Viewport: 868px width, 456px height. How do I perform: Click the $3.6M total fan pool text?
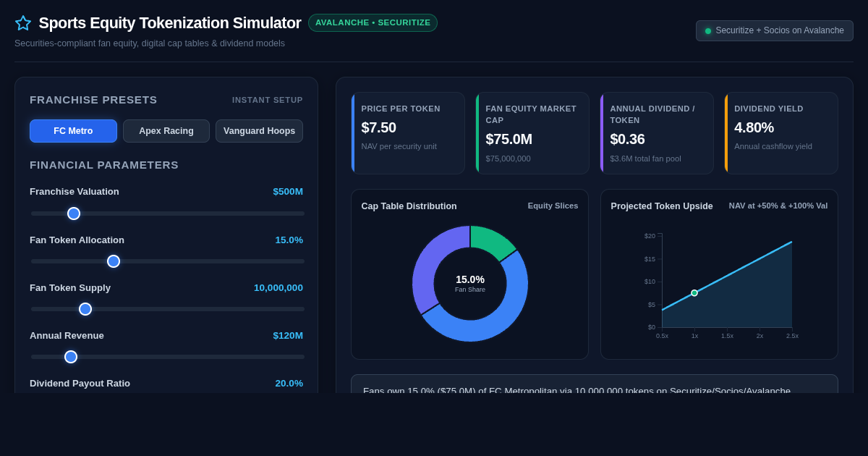coord(646,159)
